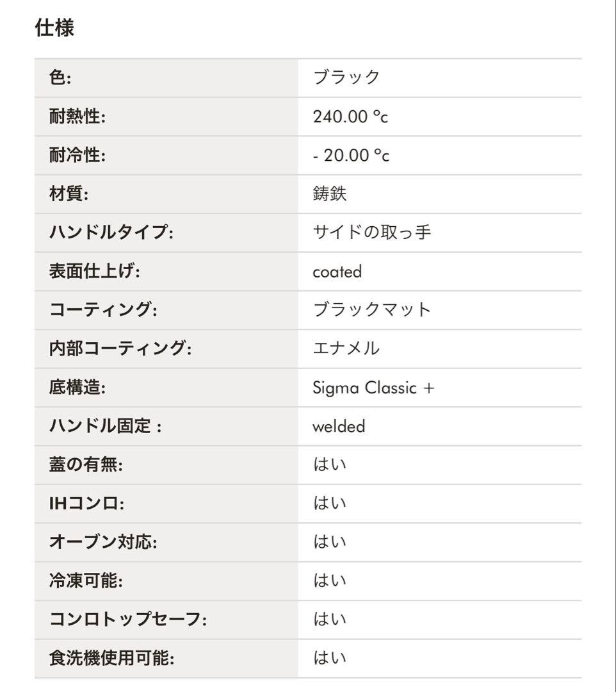Click the オーブン対応 row label
Screen dimensions: 616x692
[x=102, y=542]
